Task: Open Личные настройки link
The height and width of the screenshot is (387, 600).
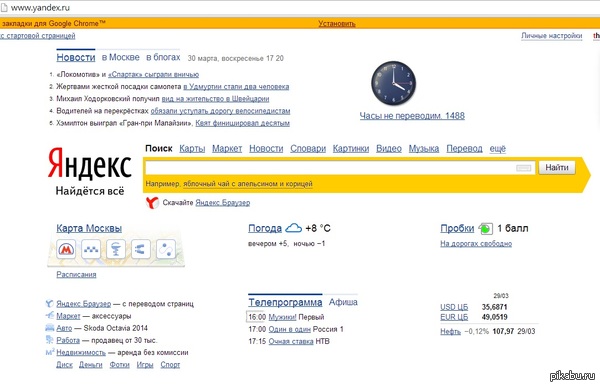Action: click(551, 36)
